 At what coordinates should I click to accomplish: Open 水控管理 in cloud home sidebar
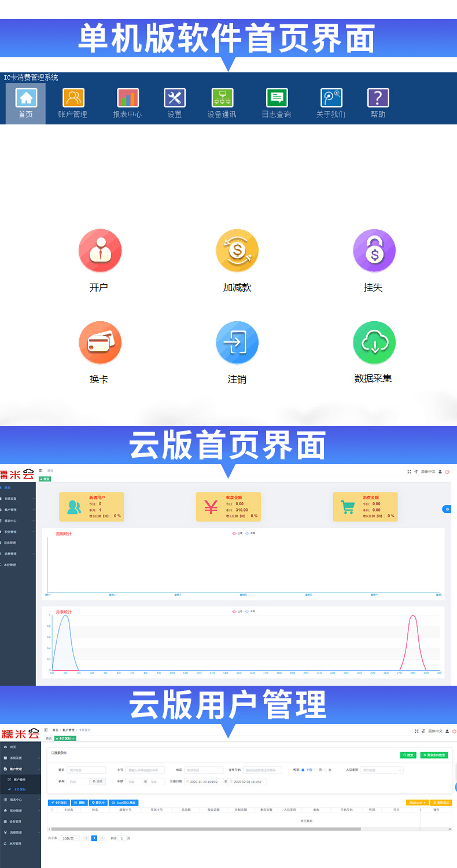click(x=18, y=564)
